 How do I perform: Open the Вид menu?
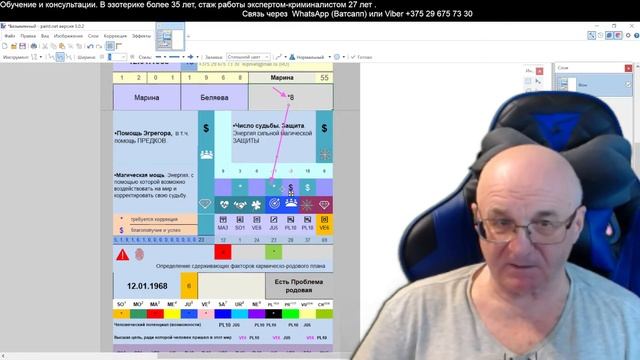[x=45, y=36]
